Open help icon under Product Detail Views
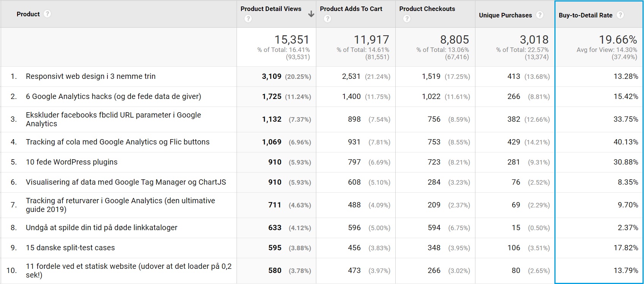This screenshot has height=284, width=644. point(248,19)
